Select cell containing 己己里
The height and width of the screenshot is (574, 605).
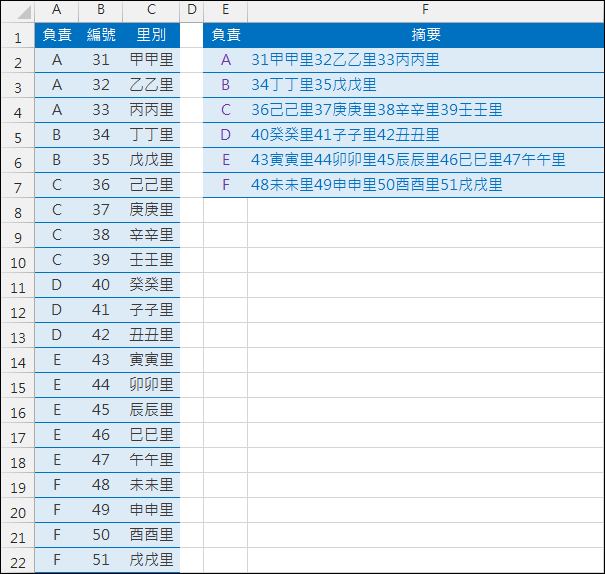[x=151, y=185]
